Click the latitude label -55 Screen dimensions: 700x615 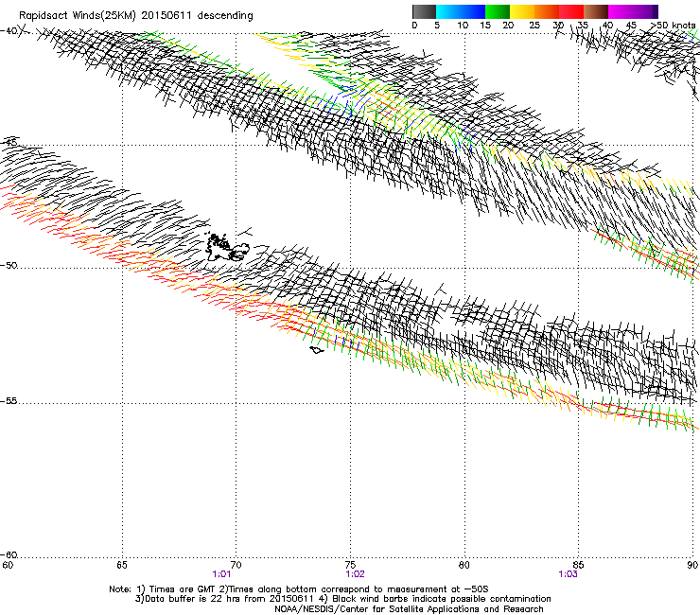[9, 401]
